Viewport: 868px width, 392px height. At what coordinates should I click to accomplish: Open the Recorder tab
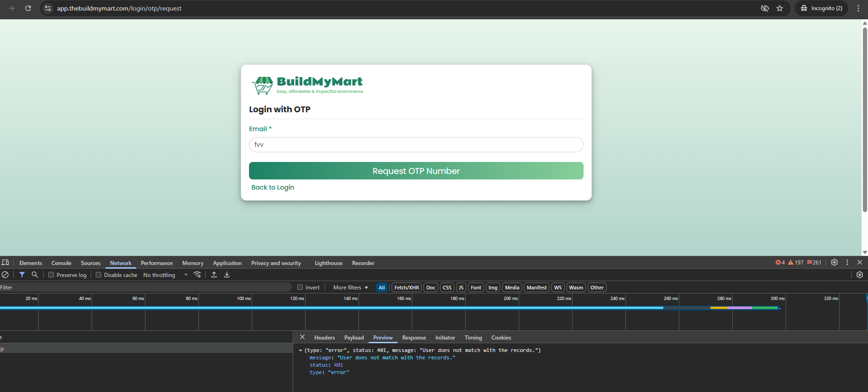363,263
